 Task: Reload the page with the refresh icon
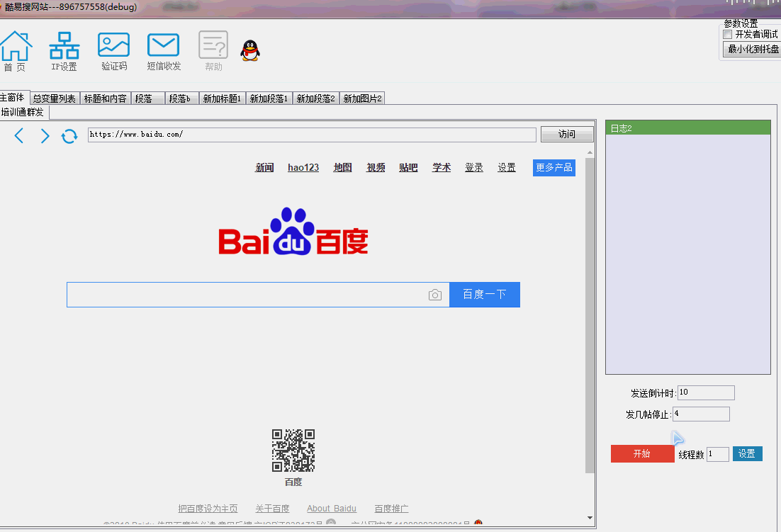[69, 136]
